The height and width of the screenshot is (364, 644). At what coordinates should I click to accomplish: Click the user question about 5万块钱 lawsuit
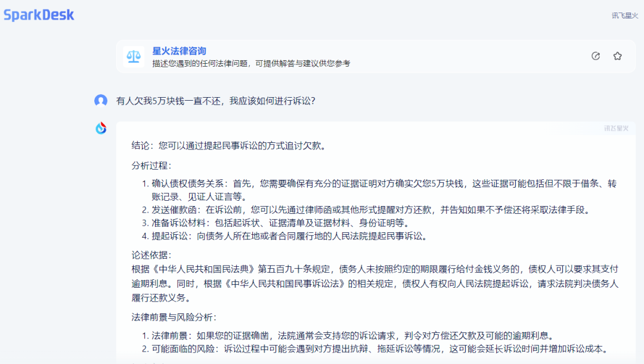pos(215,101)
